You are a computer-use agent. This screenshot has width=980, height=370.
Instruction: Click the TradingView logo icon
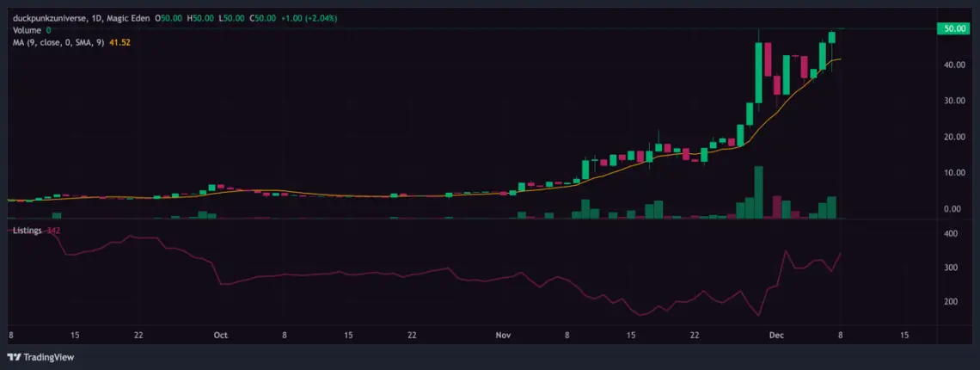pos(14,357)
